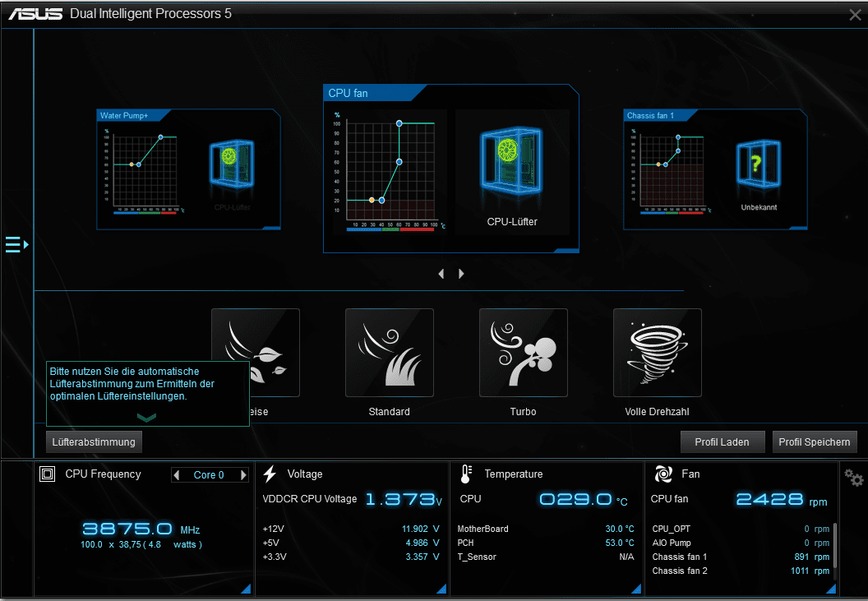Click the PCH temperature row
The height and width of the screenshot is (601, 868).
click(x=546, y=543)
